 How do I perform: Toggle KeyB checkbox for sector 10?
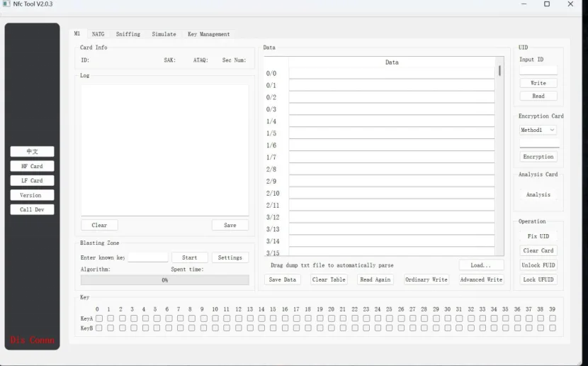[x=215, y=328]
